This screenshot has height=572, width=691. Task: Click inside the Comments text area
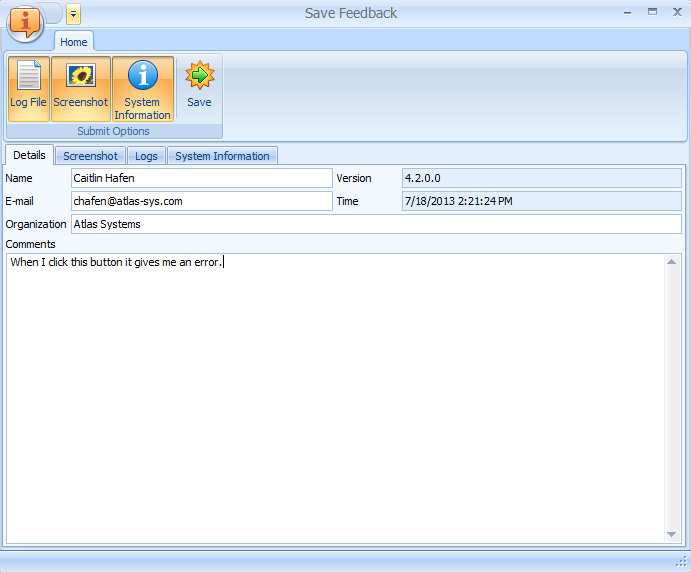335,400
